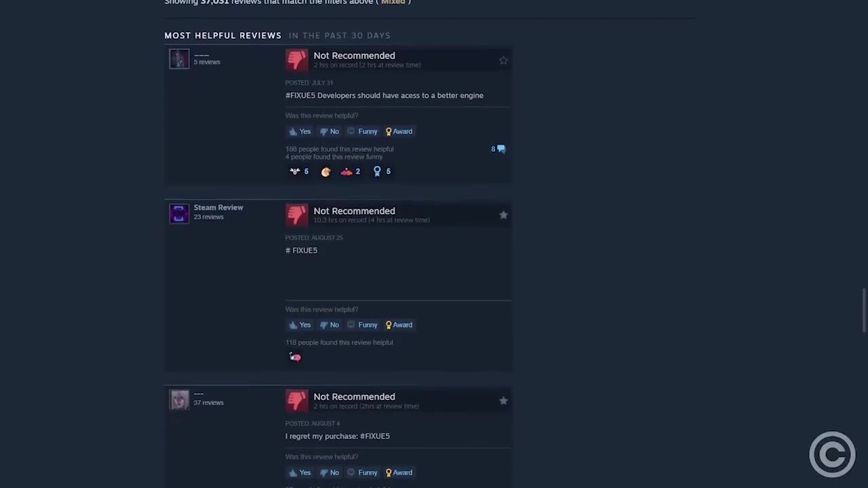Click the star icon on the third review
Viewport: 868px width, 488px height.
503,401
